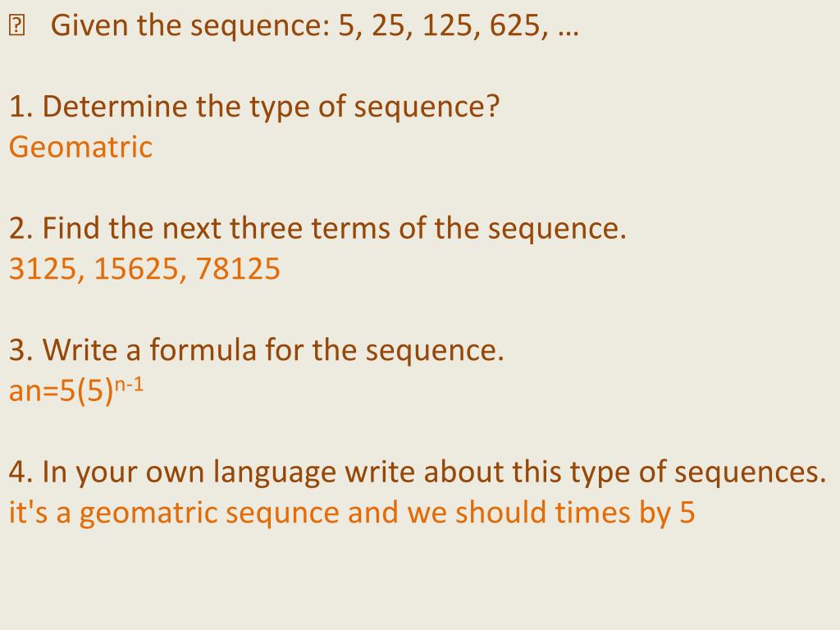This screenshot has width=840, height=630.
Task: Click question 3 'Write a formula for the sequence'
Action: coord(257,349)
